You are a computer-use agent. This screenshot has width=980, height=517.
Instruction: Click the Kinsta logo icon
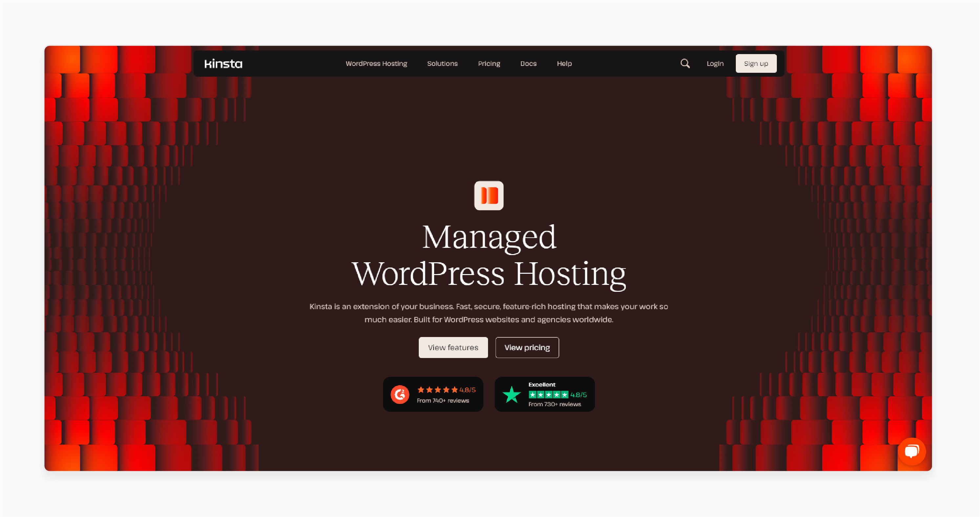[224, 63]
